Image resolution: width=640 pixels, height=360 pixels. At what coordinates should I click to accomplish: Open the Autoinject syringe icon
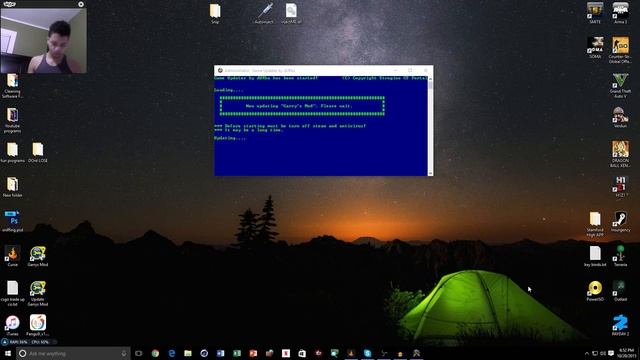[x=264, y=13]
